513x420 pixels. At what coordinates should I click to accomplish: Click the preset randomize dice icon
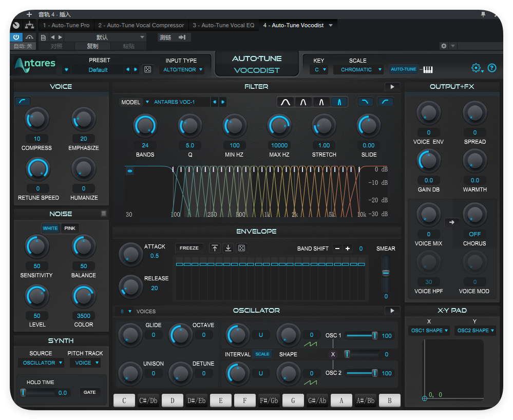click(147, 69)
